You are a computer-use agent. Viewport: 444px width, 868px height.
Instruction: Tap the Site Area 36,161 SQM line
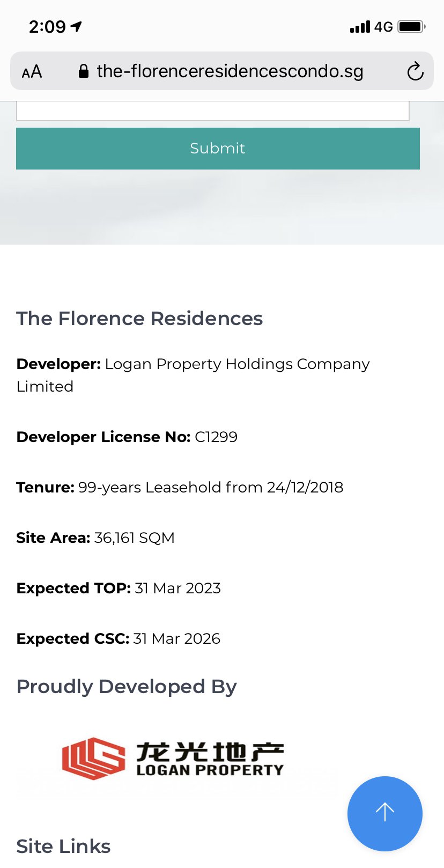pos(95,538)
